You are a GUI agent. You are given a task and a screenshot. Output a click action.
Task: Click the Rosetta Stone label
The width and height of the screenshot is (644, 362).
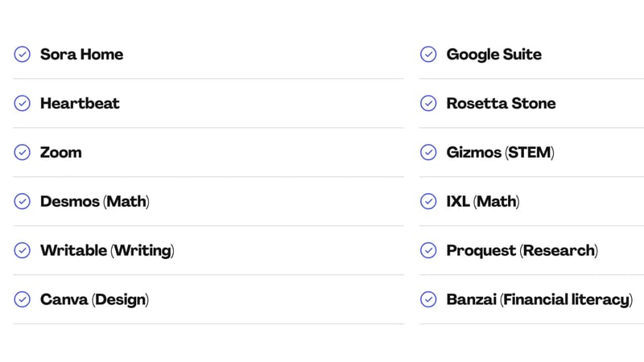coord(501,104)
